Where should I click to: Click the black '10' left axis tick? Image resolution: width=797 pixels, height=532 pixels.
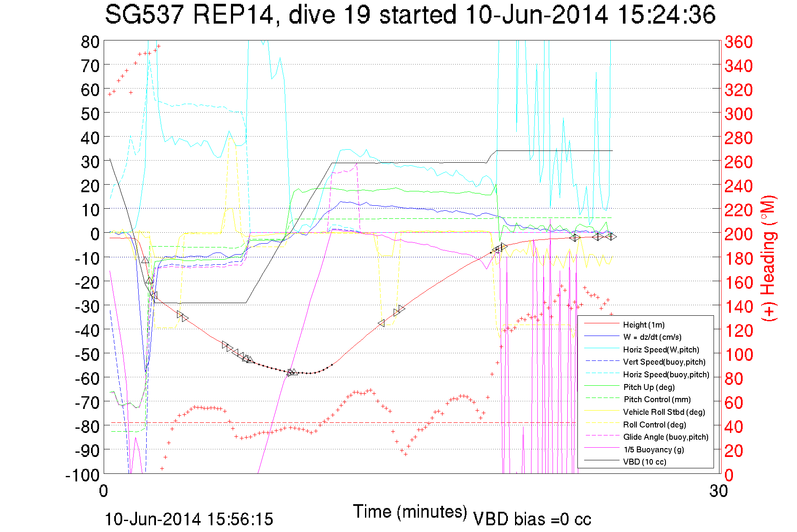tap(90, 210)
